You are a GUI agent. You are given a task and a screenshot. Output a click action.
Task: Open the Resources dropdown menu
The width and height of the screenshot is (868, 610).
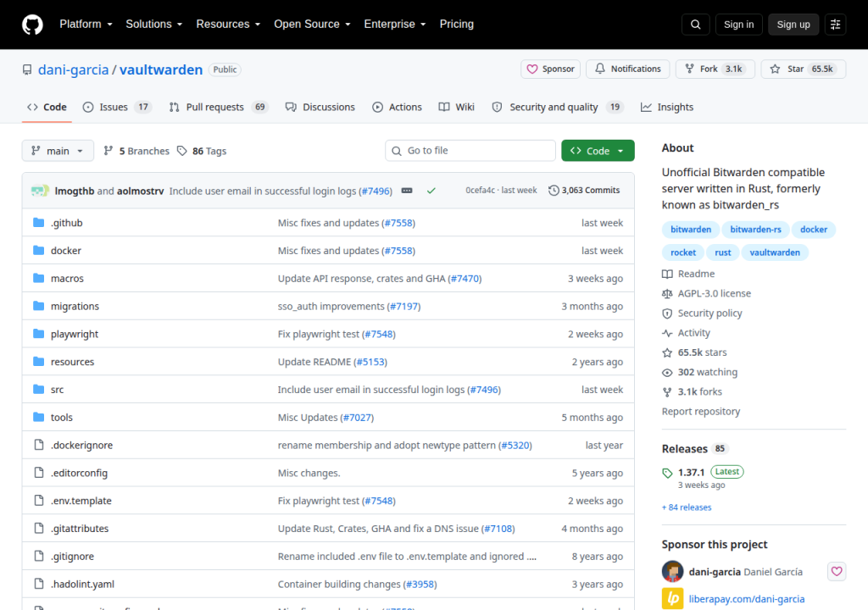click(228, 25)
